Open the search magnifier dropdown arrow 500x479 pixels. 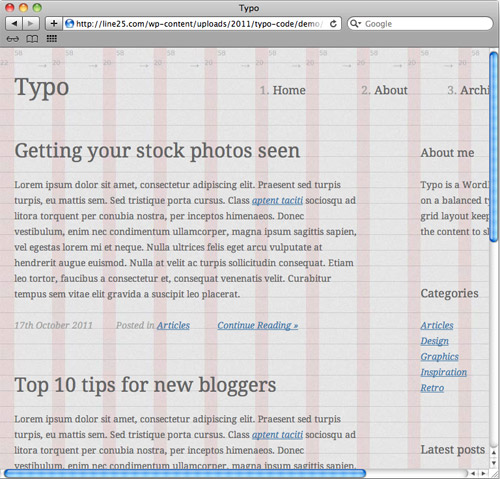click(x=356, y=24)
